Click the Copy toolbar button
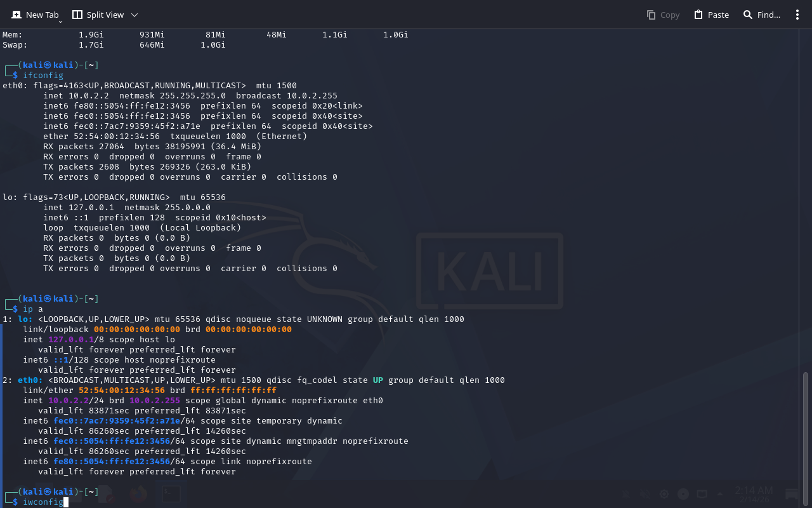Screen dimensions: 812x508 pos(663,15)
